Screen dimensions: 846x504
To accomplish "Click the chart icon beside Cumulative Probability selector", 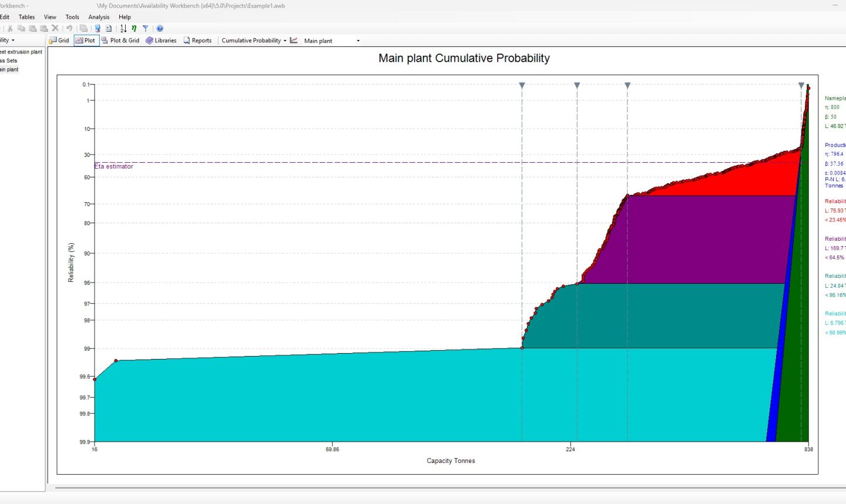I will point(294,40).
